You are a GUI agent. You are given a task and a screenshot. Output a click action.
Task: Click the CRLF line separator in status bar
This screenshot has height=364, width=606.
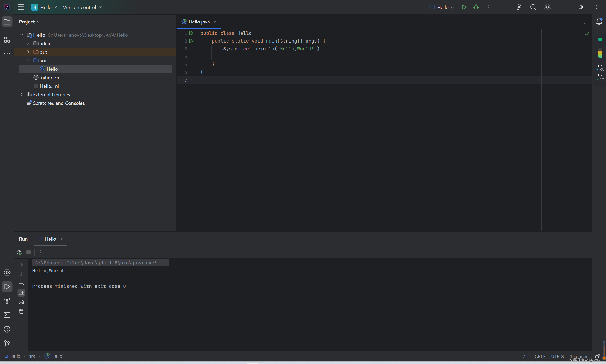coord(540,356)
